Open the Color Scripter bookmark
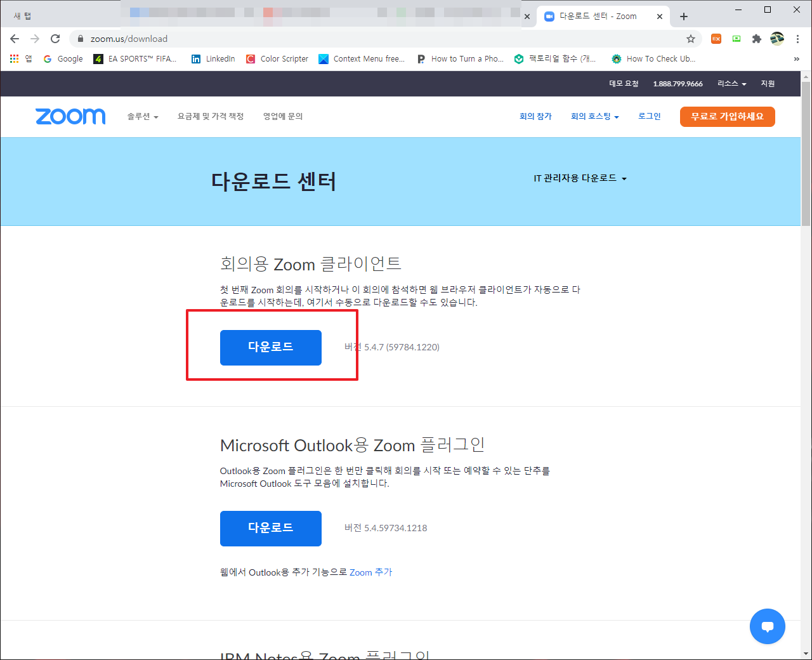This screenshot has height=660, width=812. tap(277, 58)
